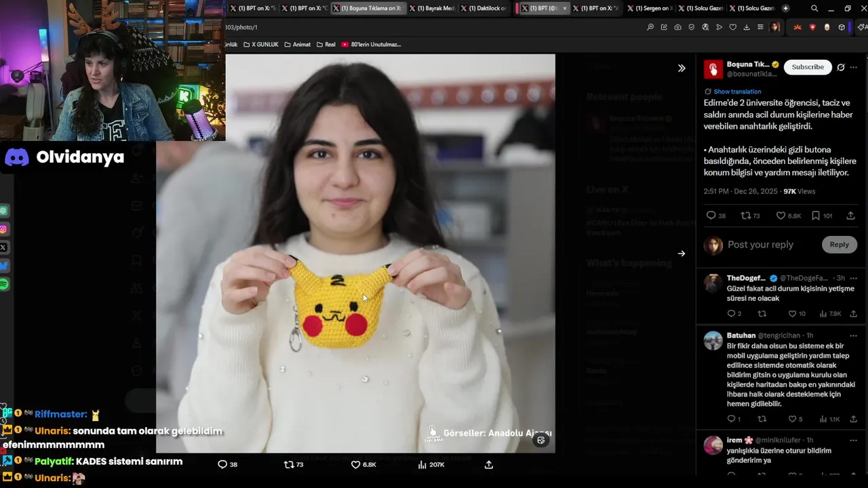Open 80'lerin Unutulmaz... bookmark
The height and width of the screenshot is (488, 868).
(x=372, y=44)
